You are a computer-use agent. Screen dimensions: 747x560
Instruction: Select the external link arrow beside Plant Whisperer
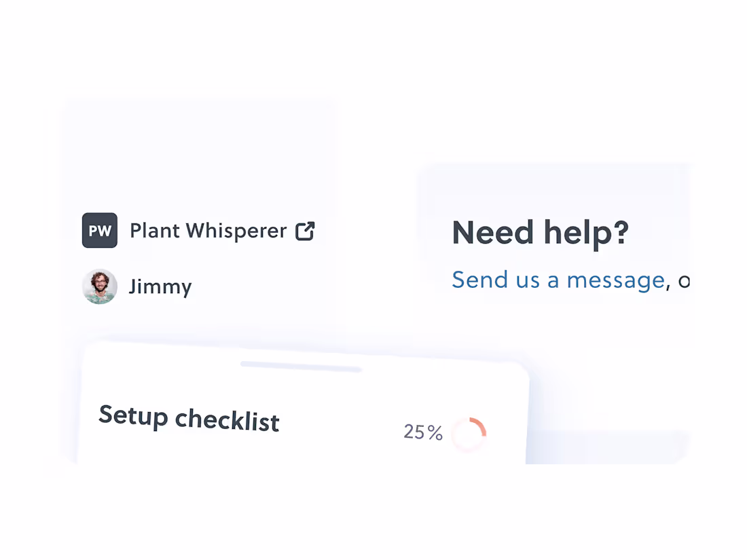305,231
